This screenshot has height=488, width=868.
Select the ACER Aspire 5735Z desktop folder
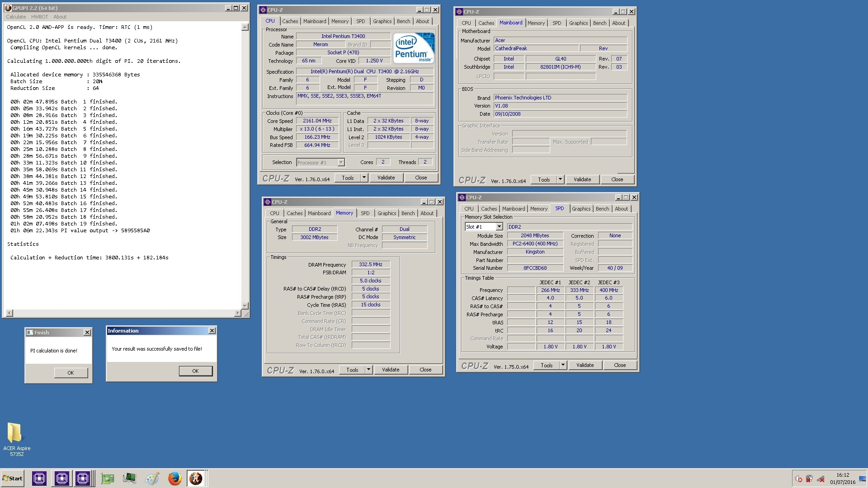pyautogui.click(x=16, y=439)
